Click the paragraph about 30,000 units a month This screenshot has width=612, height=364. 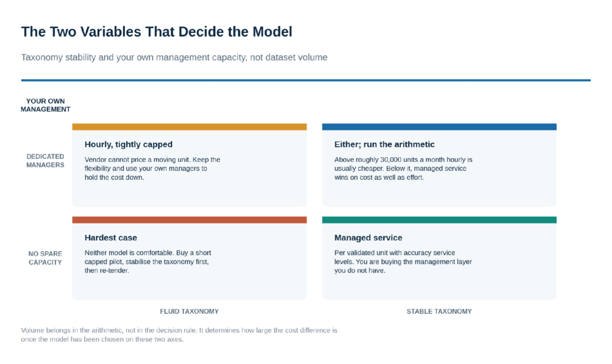403,169
